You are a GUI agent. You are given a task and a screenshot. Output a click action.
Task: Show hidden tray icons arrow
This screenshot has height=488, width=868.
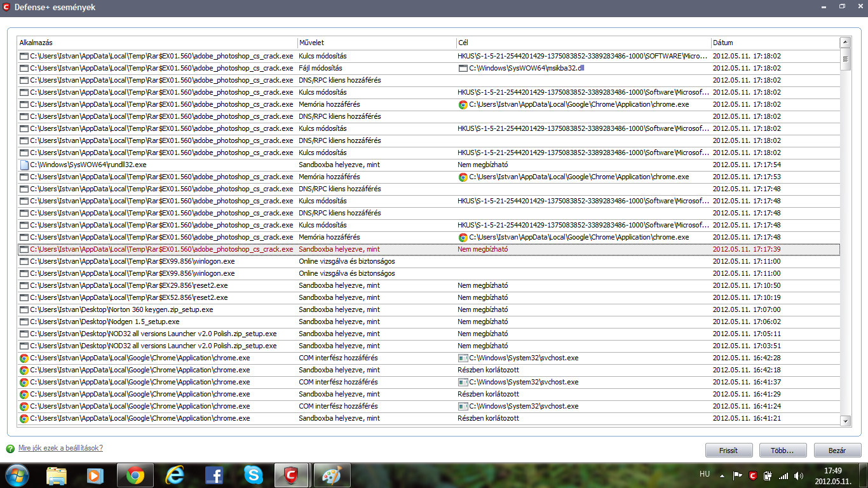(x=722, y=475)
